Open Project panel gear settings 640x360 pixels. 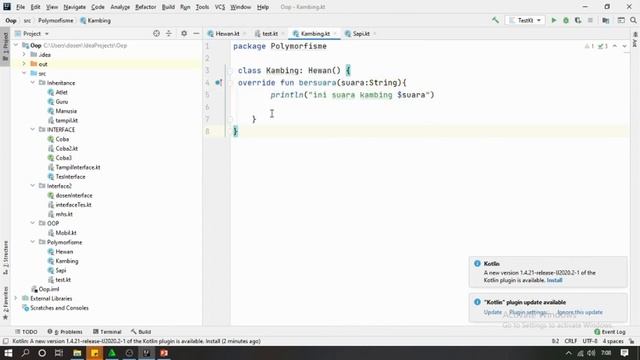184,33
